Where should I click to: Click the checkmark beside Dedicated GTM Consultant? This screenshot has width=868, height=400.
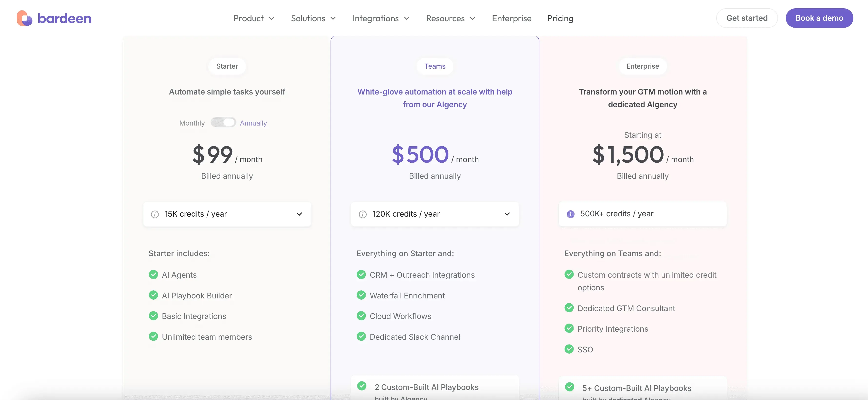coord(569,308)
